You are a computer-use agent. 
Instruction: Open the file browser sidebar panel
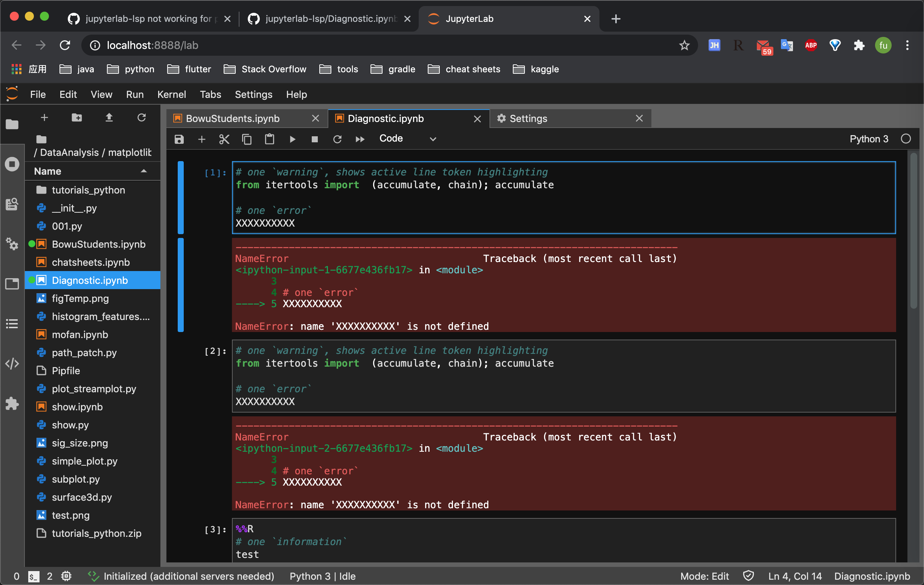(x=12, y=124)
